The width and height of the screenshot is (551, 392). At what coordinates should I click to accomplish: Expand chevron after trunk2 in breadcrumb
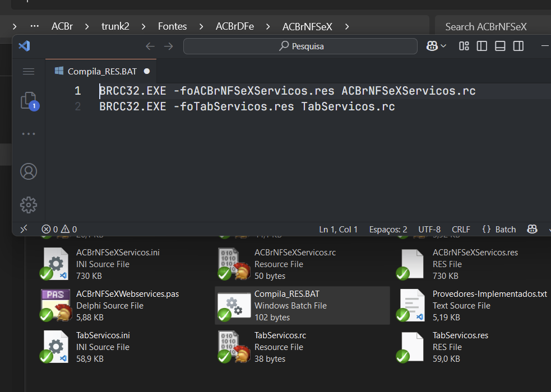tap(143, 27)
